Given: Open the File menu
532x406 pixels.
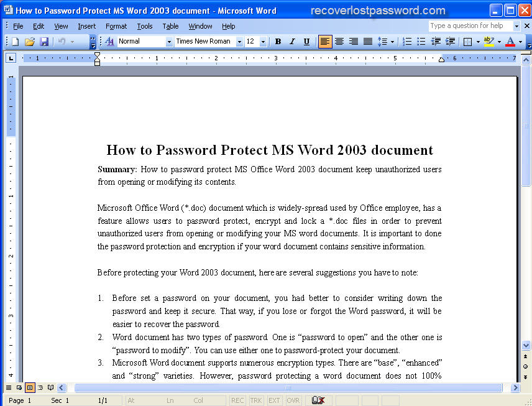Looking at the screenshot, I should point(18,26).
